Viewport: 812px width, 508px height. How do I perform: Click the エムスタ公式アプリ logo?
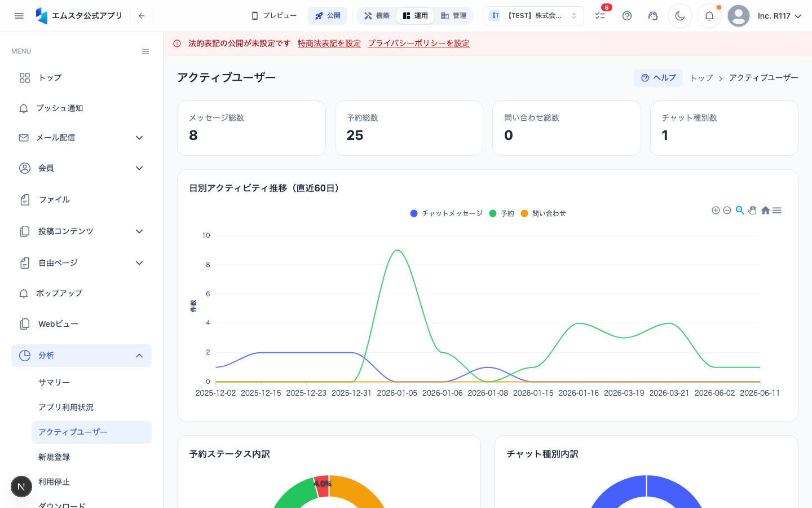tap(79, 16)
